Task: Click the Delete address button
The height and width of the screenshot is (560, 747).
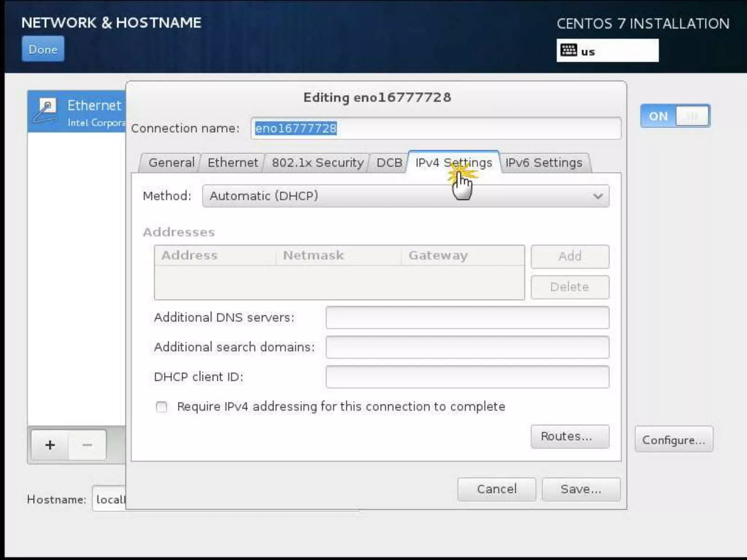Action: (570, 287)
